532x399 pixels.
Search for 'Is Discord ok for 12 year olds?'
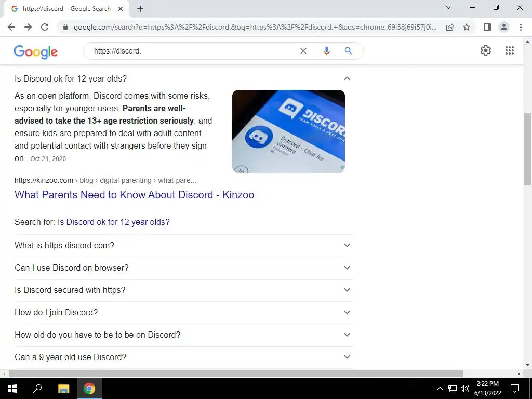pyautogui.click(x=114, y=222)
